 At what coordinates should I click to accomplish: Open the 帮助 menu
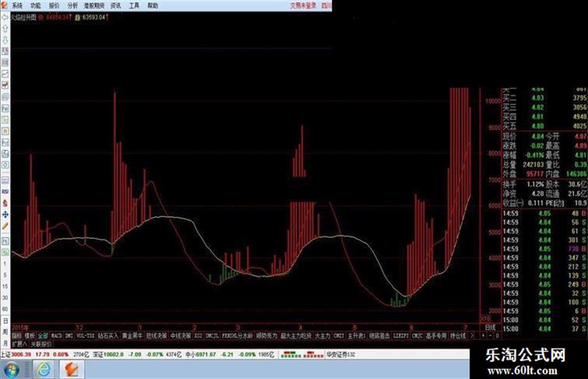point(152,5)
